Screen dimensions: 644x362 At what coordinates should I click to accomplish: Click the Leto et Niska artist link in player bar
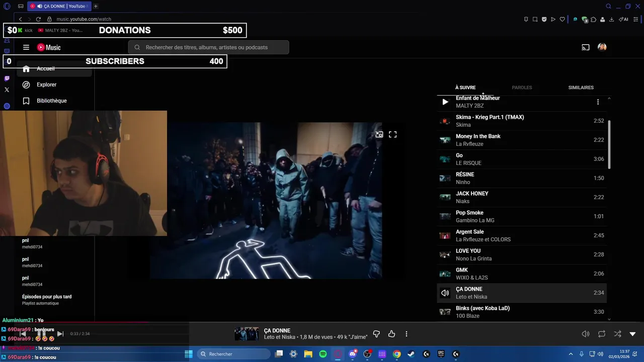279,337
